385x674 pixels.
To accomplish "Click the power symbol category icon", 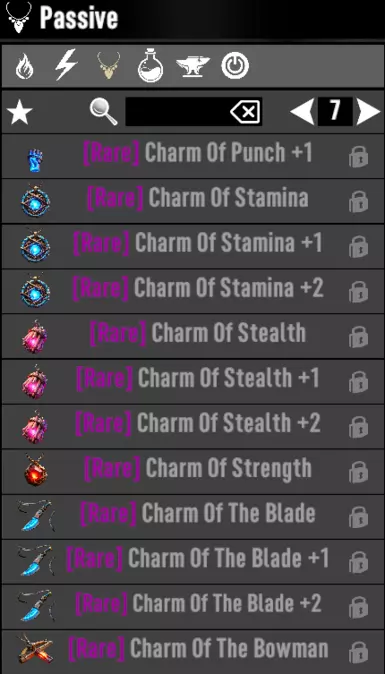I will (x=235, y=66).
